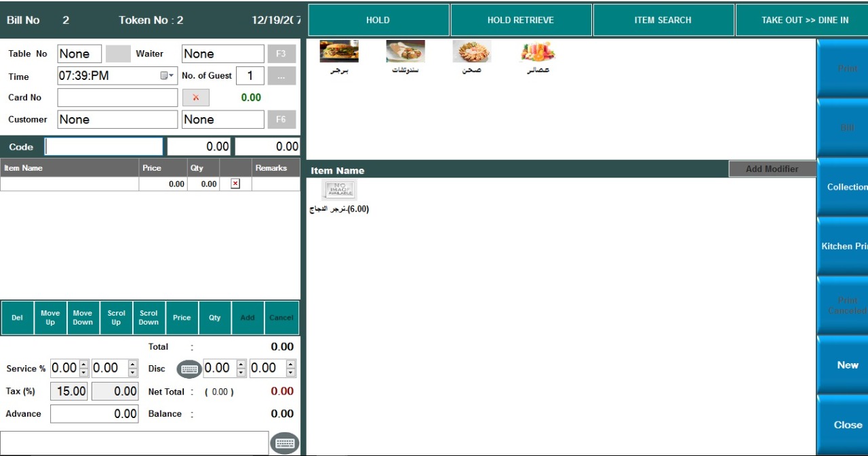The width and height of the screenshot is (868, 456).
Task: Open the Time dropdown picker
Action: click(x=167, y=76)
